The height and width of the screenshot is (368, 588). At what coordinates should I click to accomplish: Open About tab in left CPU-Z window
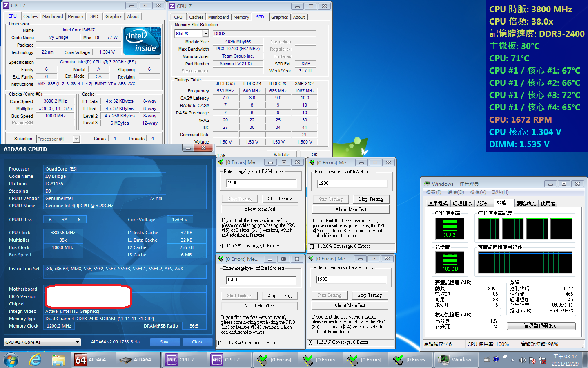(x=133, y=16)
